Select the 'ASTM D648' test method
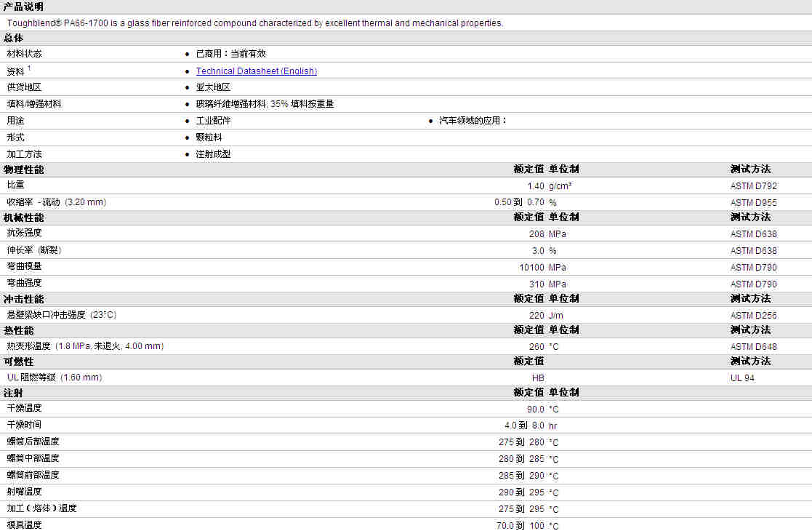The image size is (812, 531). tap(754, 346)
